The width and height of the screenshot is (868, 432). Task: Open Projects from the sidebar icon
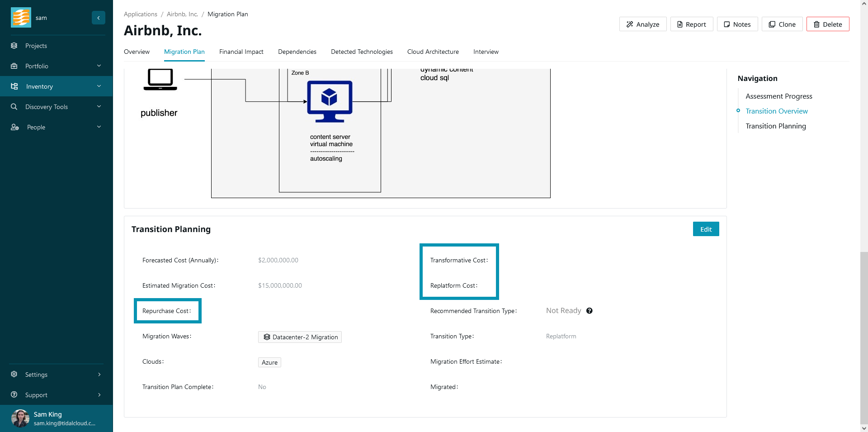coord(14,46)
